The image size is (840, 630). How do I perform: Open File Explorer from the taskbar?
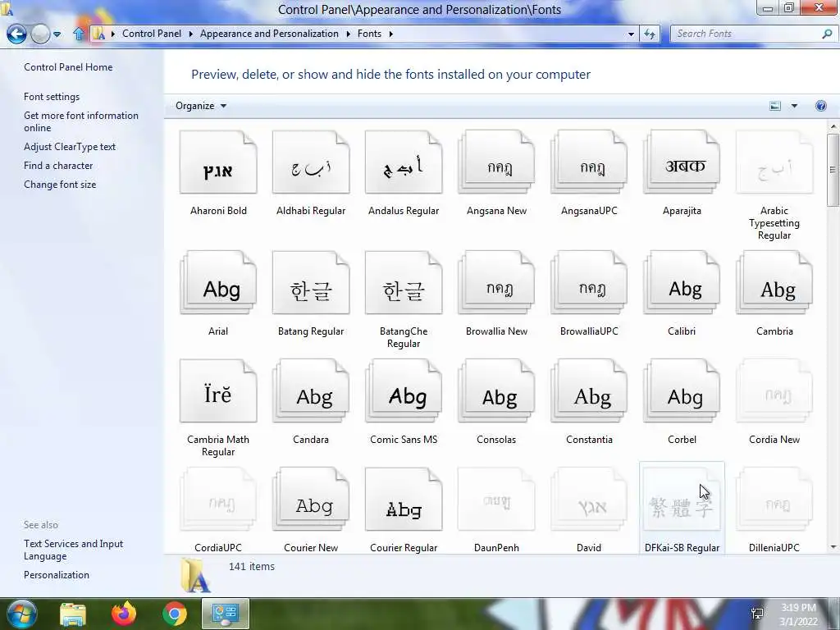click(x=73, y=614)
